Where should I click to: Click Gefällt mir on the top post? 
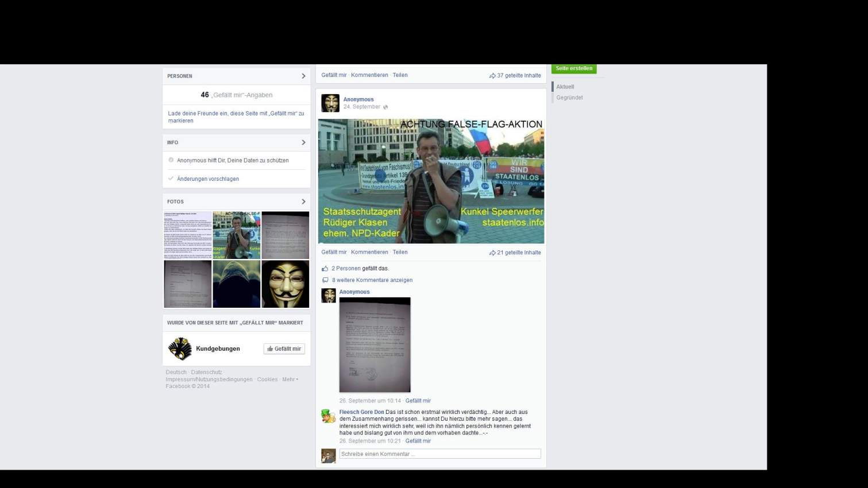coord(334,75)
